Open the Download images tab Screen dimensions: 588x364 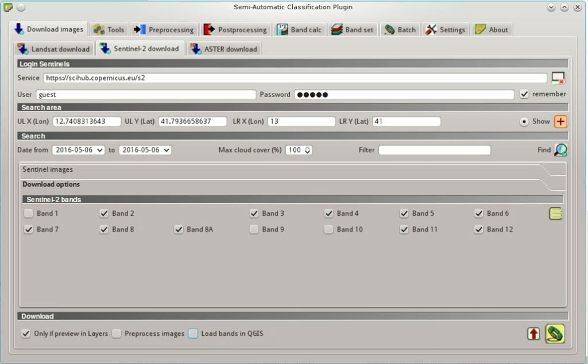[x=49, y=29]
